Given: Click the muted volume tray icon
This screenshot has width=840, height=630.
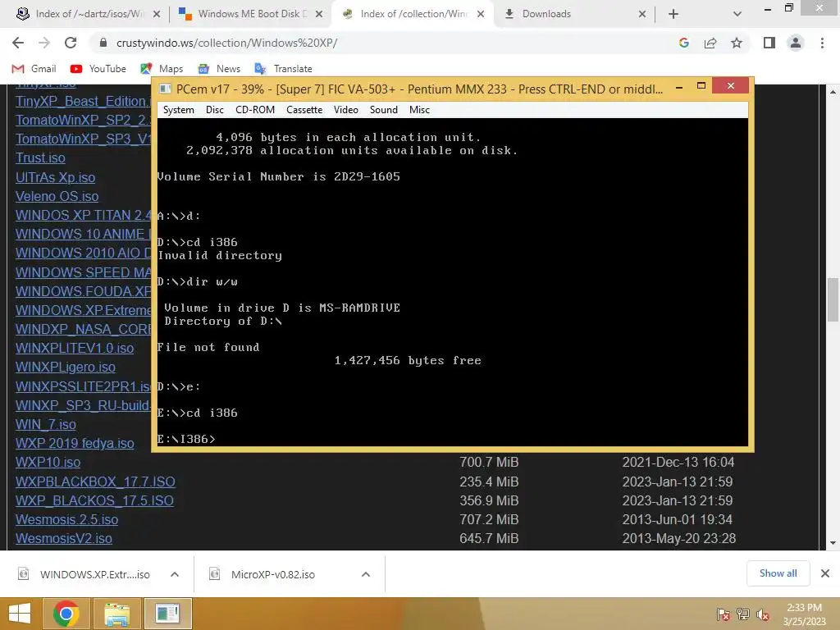Looking at the screenshot, I should (x=763, y=614).
